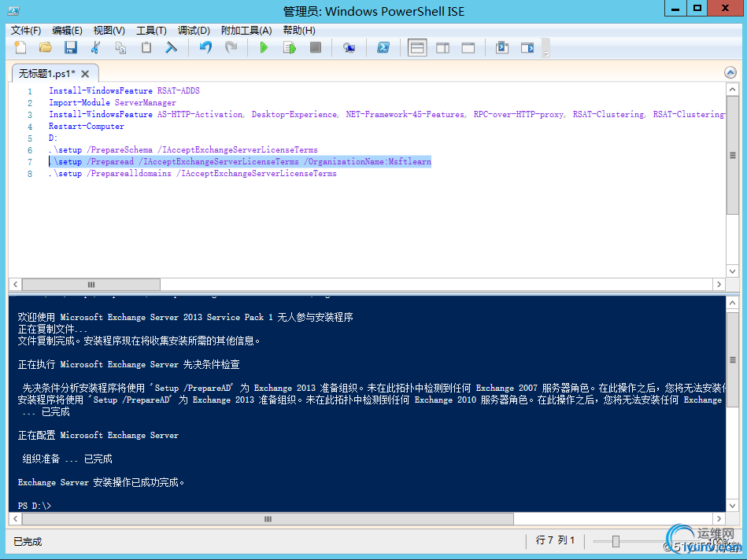
Task: Click the /Preparealldomains setup line
Action: [x=193, y=173]
